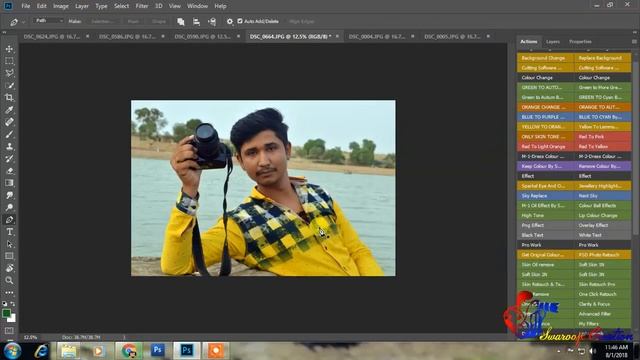Viewport: 640px width, 360px height.
Task: Click the Make Selection button
Action: point(102,21)
